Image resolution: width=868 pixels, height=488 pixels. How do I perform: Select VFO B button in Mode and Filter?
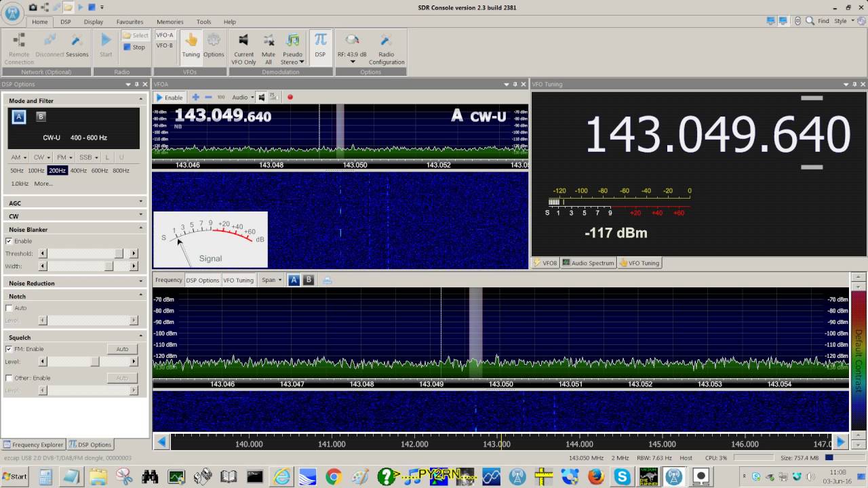point(41,117)
